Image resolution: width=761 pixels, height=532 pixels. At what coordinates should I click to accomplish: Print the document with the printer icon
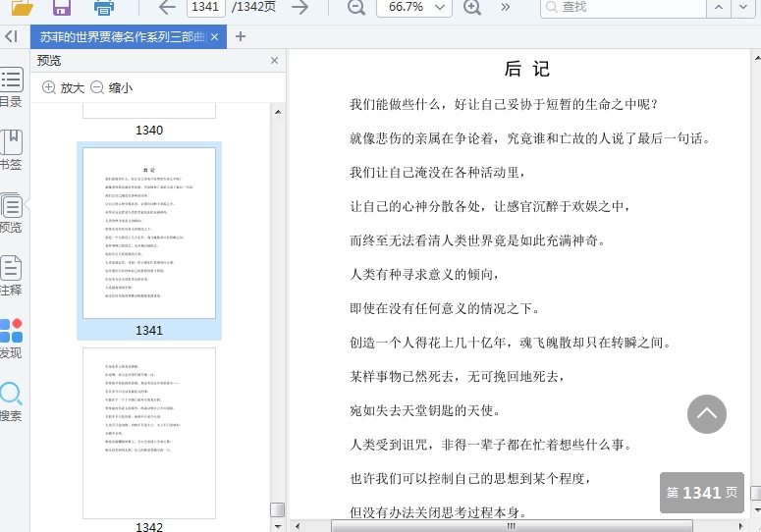tap(103, 7)
